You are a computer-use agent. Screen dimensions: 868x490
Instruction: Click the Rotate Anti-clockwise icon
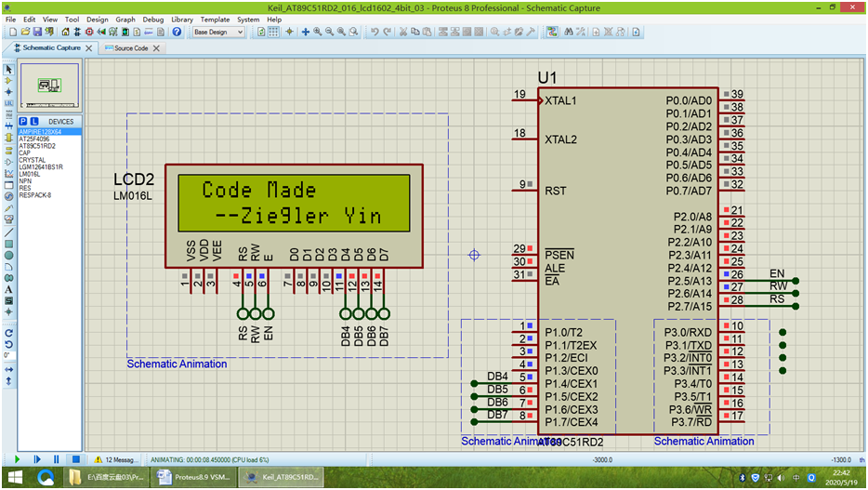8,344
